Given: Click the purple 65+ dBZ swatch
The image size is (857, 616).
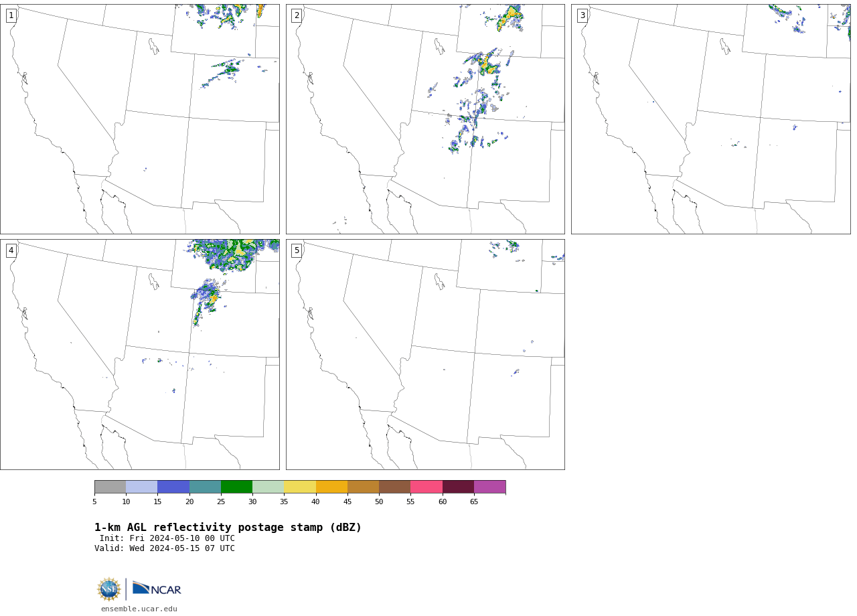Looking at the screenshot, I should click(x=489, y=487).
